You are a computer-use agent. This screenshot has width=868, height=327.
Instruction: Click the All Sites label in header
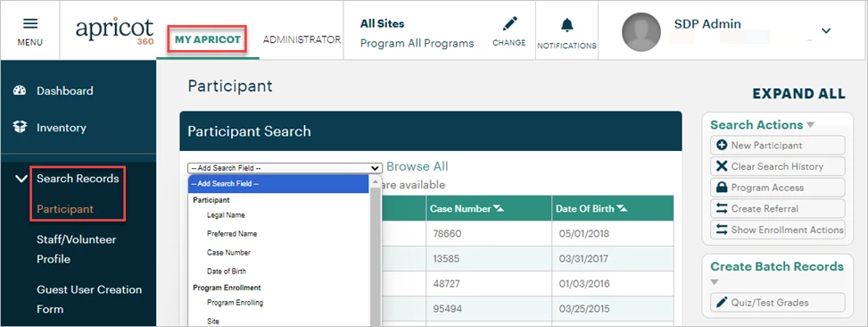pos(382,24)
